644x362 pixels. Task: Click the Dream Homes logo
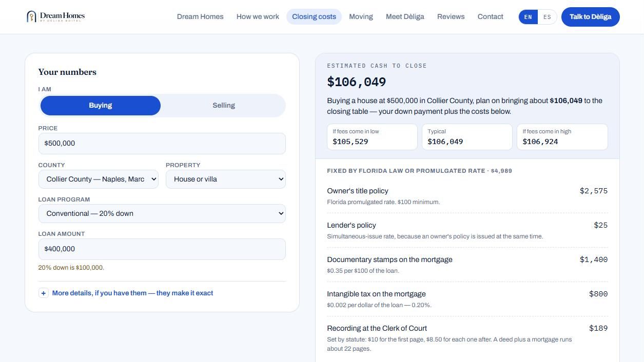56,16
